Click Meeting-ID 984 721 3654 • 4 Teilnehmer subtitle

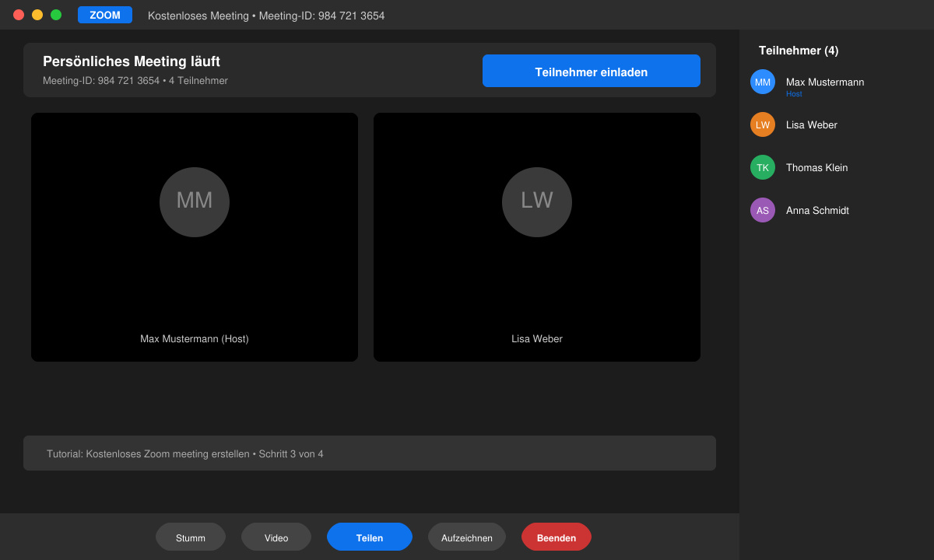pyautogui.click(x=135, y=81)
